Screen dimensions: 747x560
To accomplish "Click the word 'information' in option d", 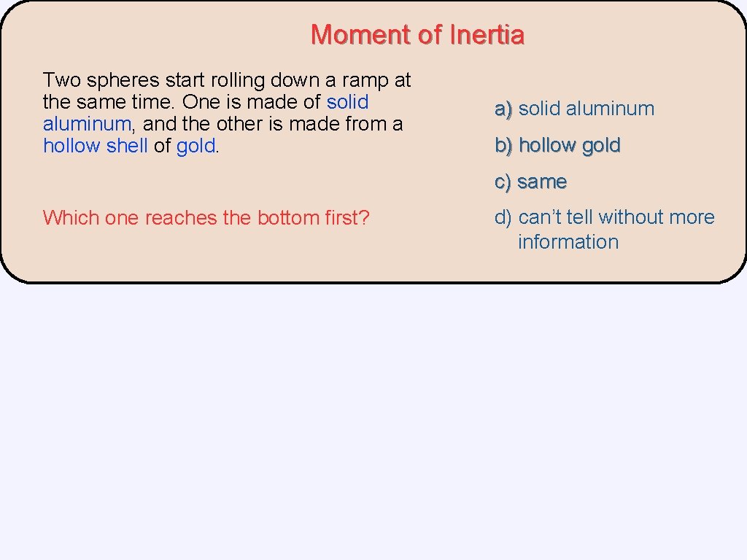I will (568, 242).
